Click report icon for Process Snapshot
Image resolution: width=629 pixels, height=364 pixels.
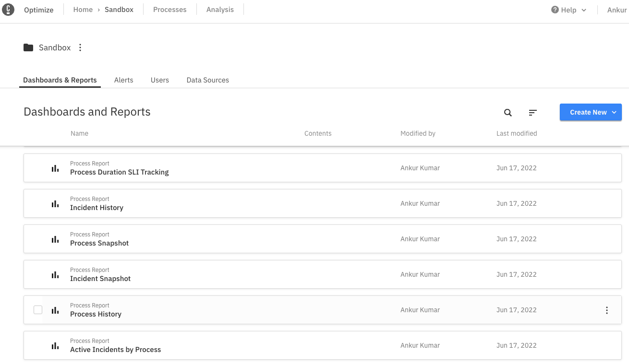55,239
